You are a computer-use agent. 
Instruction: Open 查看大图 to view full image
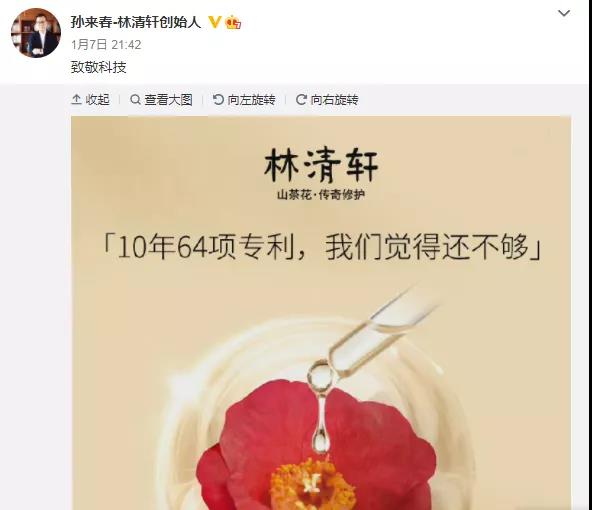coord(162,100)
